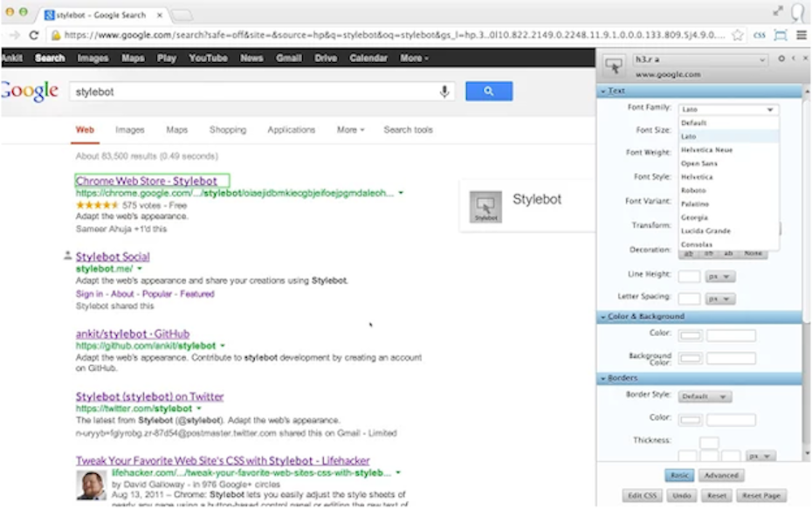Collapse the Borders section
This screenshot has height=509, width=812.
[x=700, y=379]
